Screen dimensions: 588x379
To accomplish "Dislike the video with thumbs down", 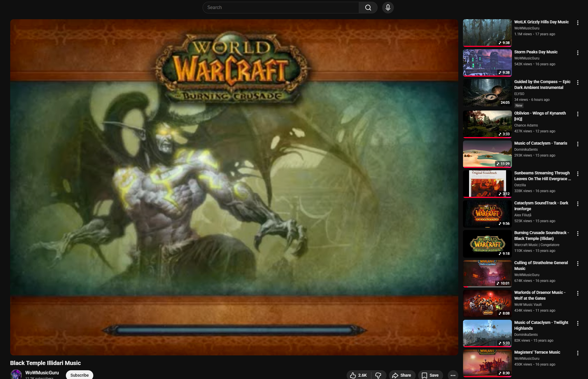I will pos(378,375).
